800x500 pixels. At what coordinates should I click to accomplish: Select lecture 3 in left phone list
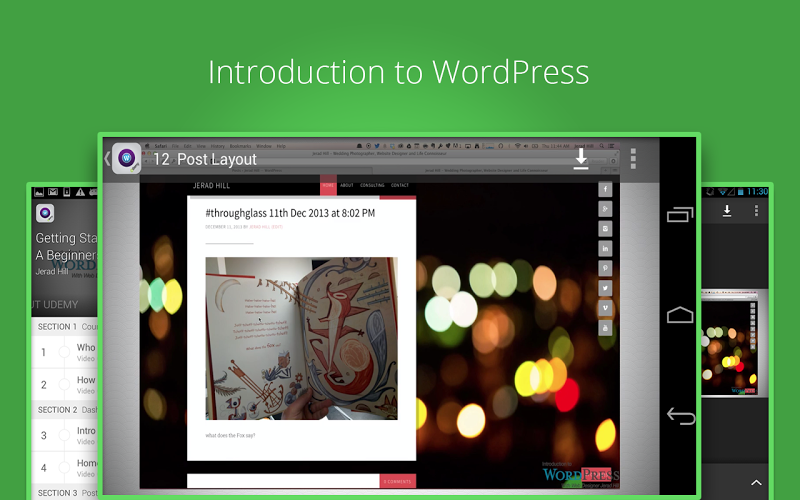coord(65,435)
